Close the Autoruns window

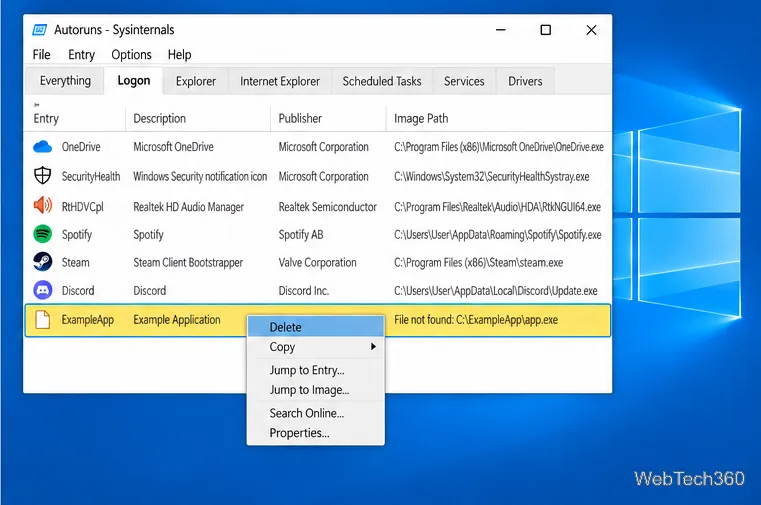(591, 30)
